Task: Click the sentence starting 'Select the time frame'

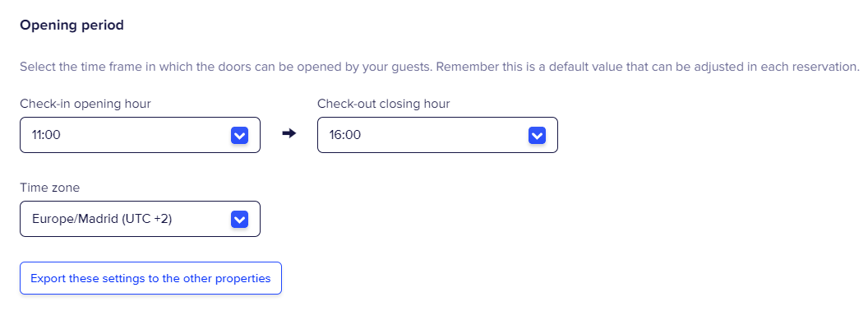Action: tap(227, 67)
